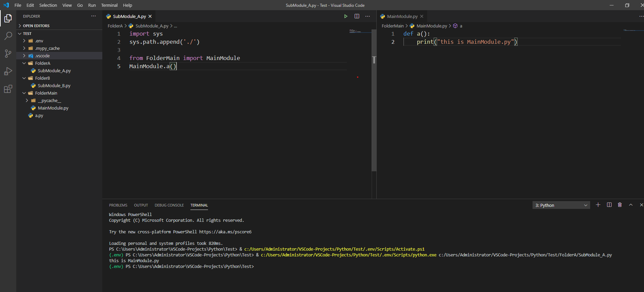Screen dimensions: 644x292
Task: Open the terminal selector dropdown "3: Python"
Action: (561, 205)
